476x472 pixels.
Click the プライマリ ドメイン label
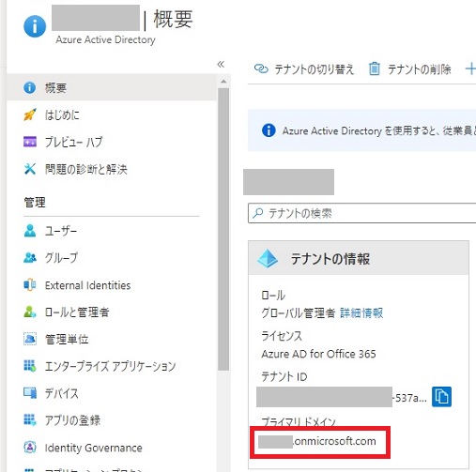tap(299, 421)
